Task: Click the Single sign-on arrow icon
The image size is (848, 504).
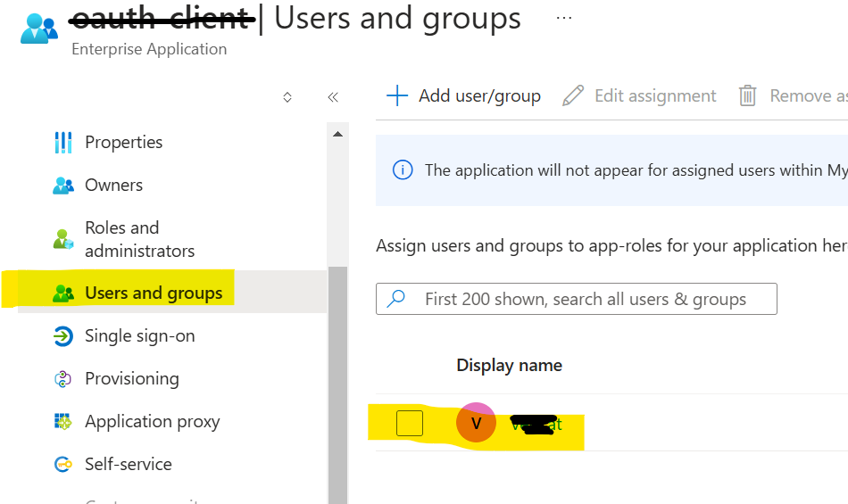Action: [x=63, y=336]
